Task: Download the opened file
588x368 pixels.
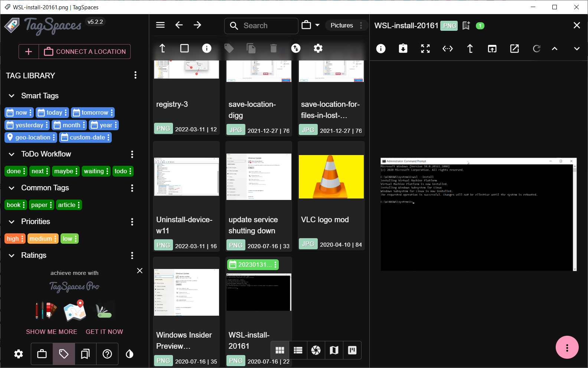Action: pos(403,49)
